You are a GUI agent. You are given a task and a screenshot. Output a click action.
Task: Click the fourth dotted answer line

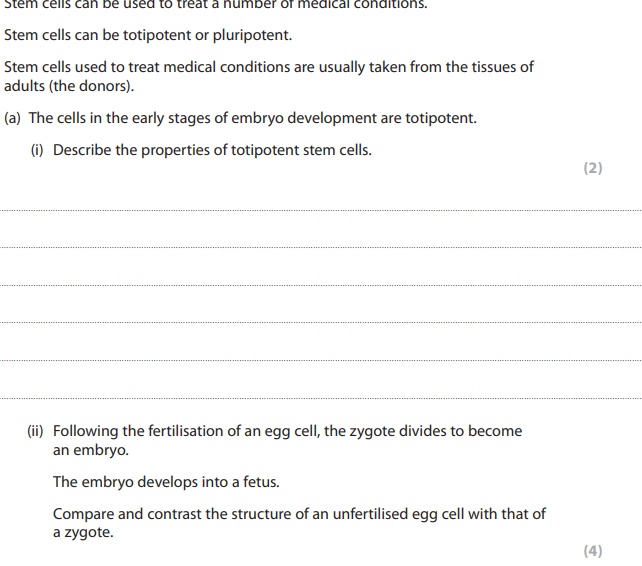pos(320,322)
